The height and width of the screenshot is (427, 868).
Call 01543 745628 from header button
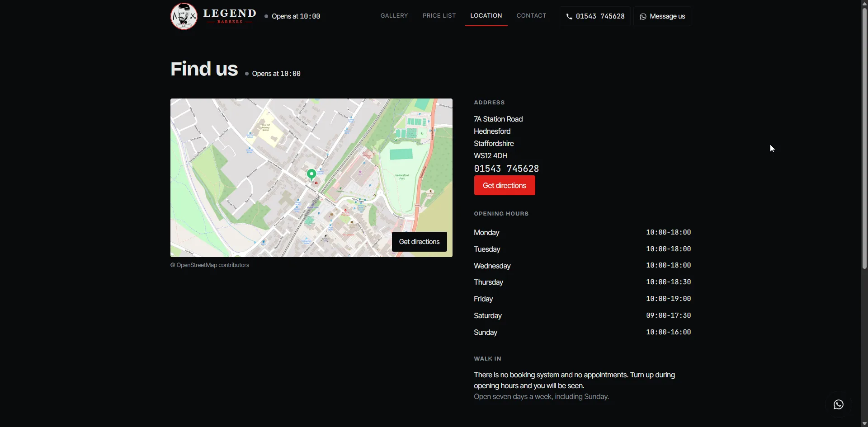[x=595, y=16]
